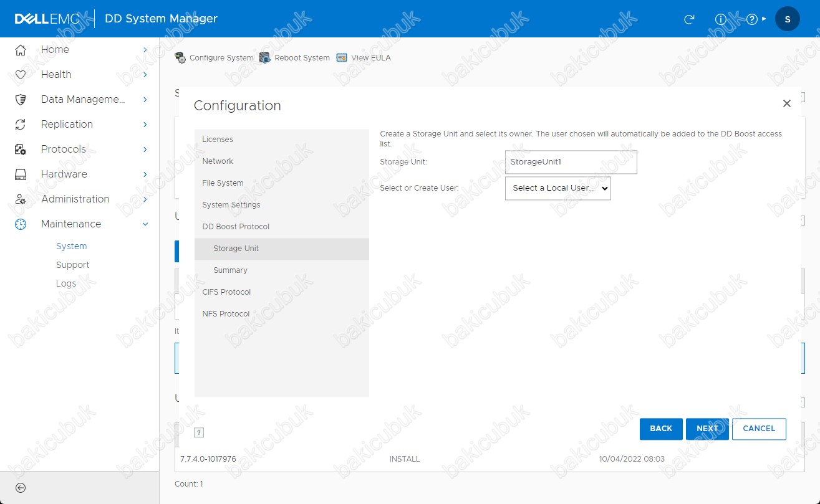Screen dimensions: 820x504
Task: Click the Dell EMC logo
Action: click(x=47, y=19)
